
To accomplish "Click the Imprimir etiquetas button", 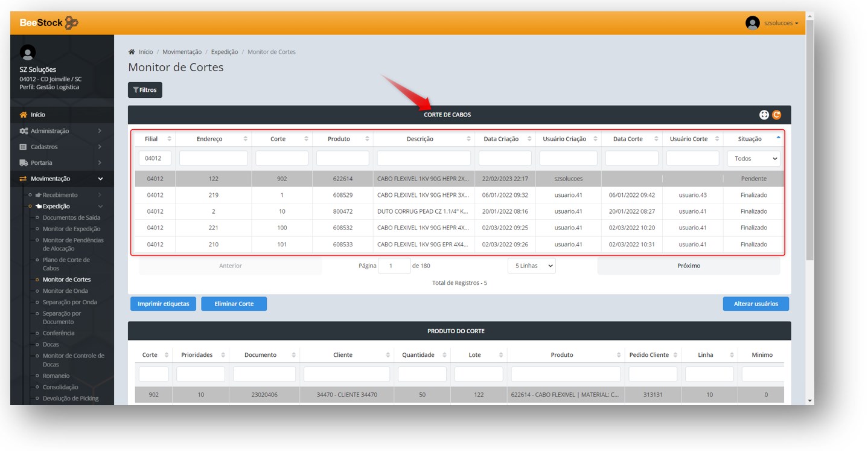I will click(163, 304).
